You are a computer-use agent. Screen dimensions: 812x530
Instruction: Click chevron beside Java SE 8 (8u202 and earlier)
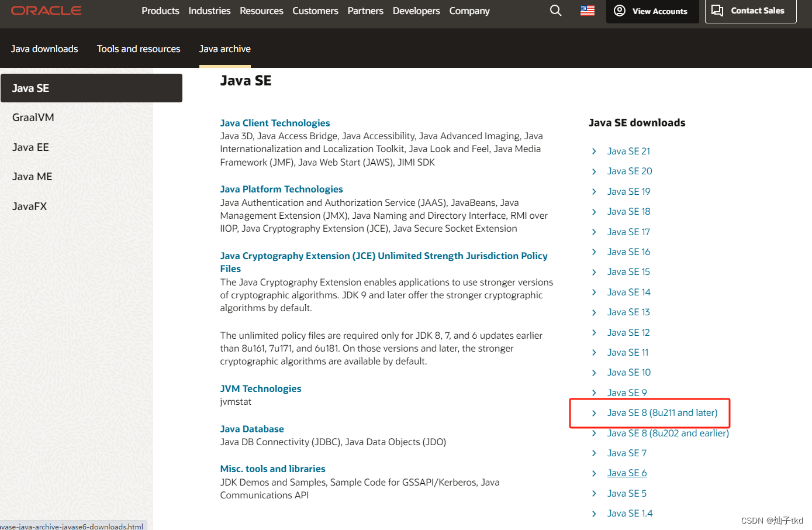(x=594, y=433)
